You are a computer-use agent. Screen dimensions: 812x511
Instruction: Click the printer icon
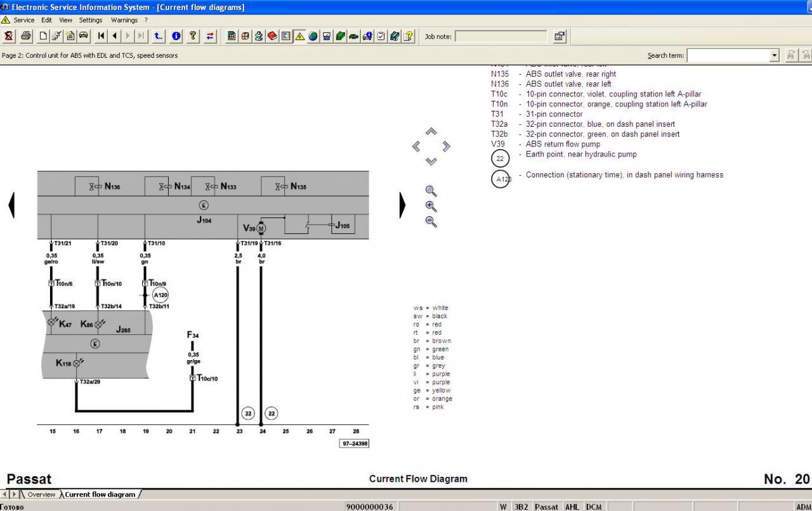tap(25, 36)
